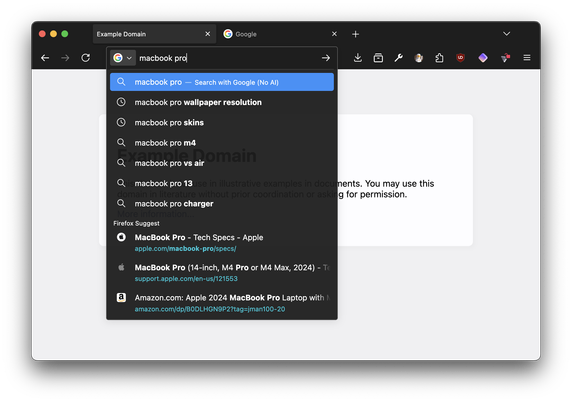Image resolution: width=572 pixels, height=402 pixels.
Task: Click the URL bar text field
Action: pos(228,58)
